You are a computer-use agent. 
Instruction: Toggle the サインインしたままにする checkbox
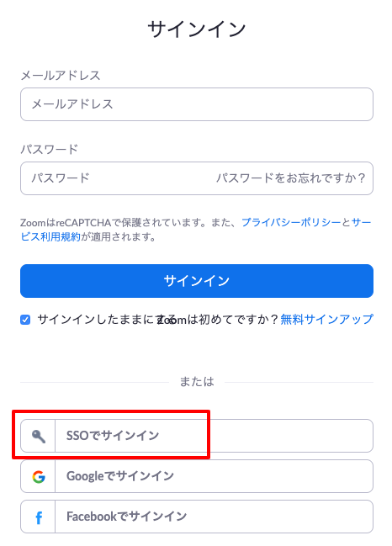[25, 320]
